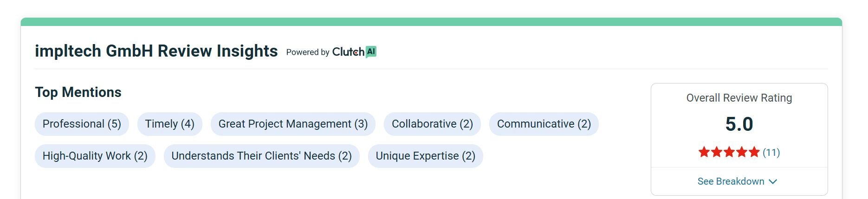Select the Communicative (2) mention tag
This screenshot has width=868, height=199.
click(544, 124)
